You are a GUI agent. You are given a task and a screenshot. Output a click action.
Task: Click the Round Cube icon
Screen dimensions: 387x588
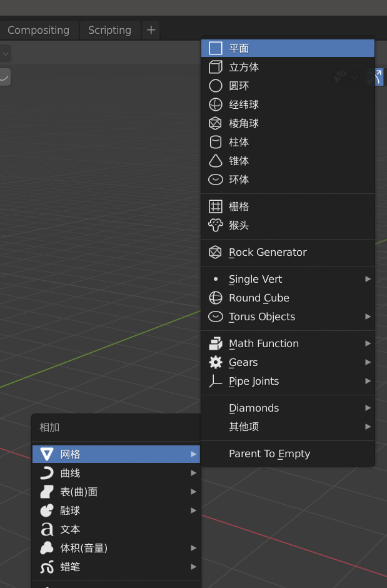[x=216, y=298]
